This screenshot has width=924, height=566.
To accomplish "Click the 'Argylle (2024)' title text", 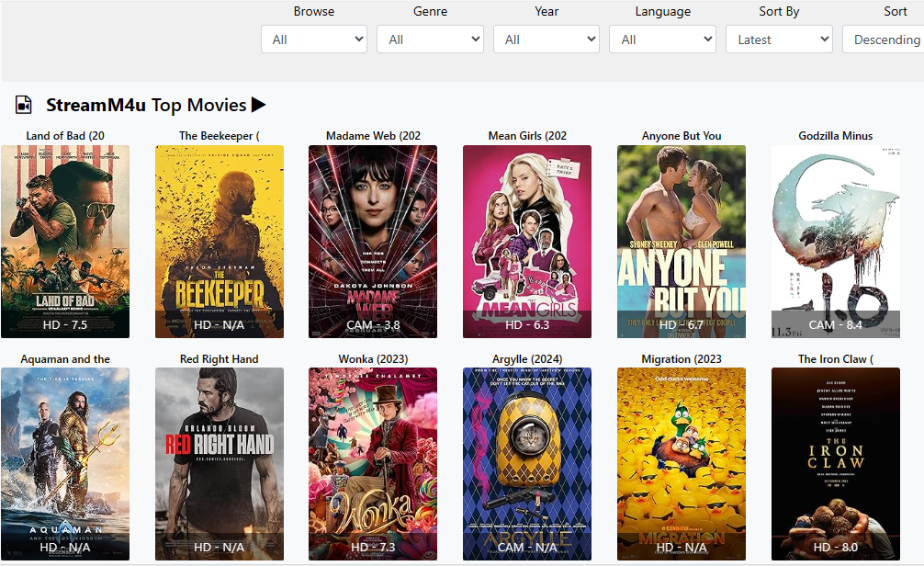I will (527, 359).
